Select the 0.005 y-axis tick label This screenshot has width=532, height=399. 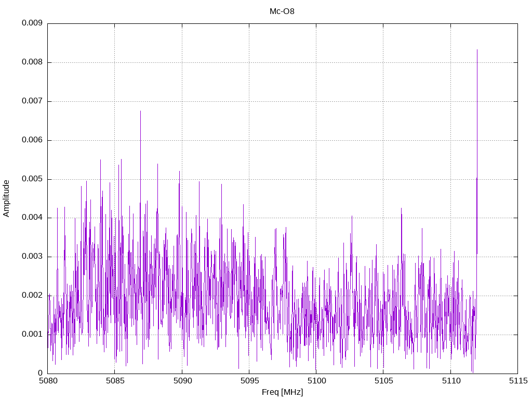click(32, 179)
